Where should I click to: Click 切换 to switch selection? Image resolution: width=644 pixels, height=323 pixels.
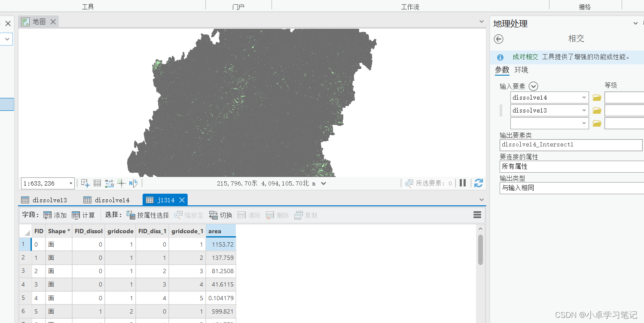tap(221, 215)
